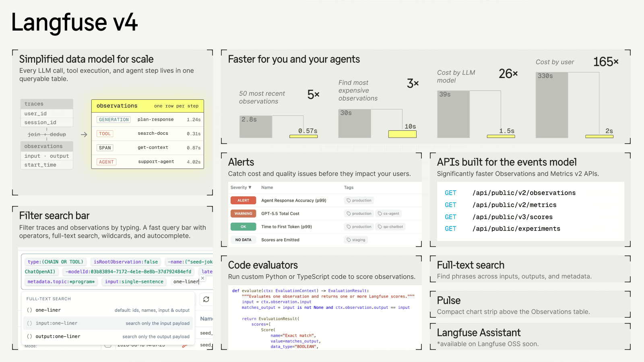Open the Time to First Token (p99) alert

[x=287, y=227]
